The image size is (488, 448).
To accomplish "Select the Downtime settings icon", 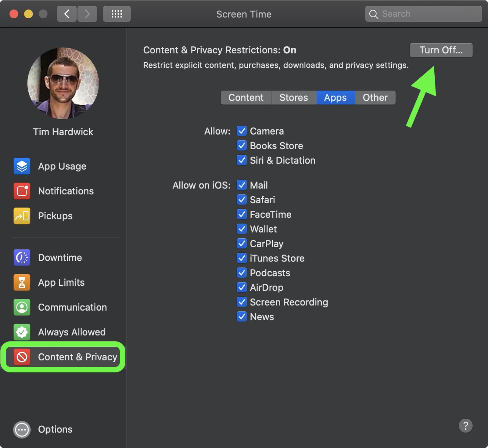I will tap(22, 257).
